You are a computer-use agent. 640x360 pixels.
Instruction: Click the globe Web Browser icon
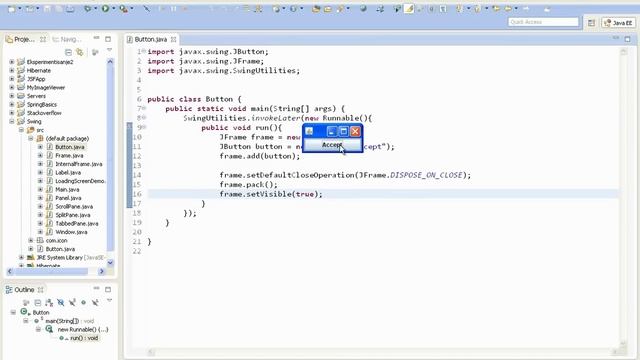tap(363, 9)
